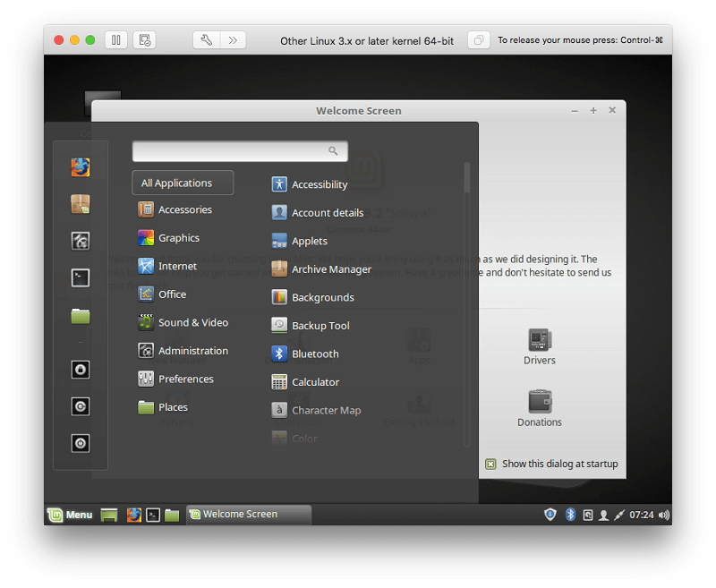Select the Places category

(x=163, y=407)
